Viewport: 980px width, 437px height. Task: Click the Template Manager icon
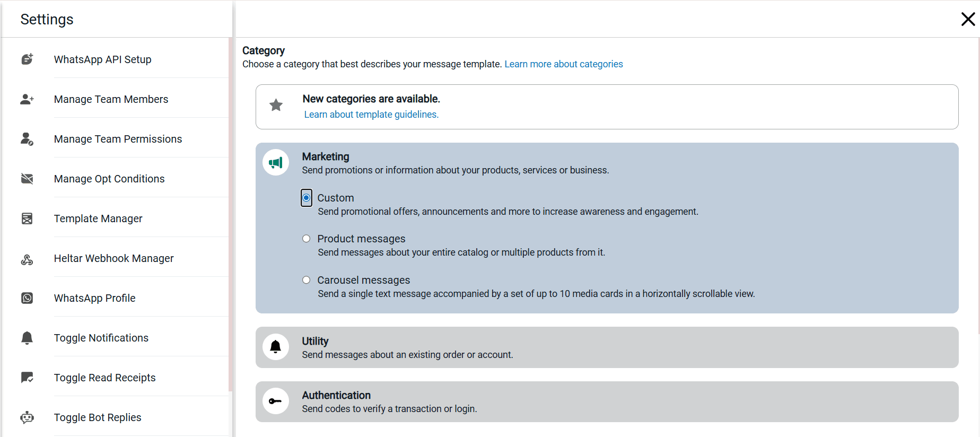click(27, 219)
